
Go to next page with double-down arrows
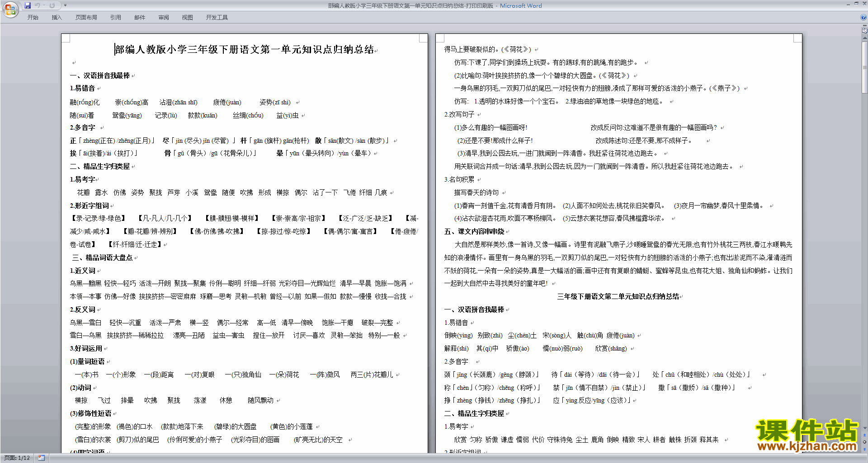point(864,449)
